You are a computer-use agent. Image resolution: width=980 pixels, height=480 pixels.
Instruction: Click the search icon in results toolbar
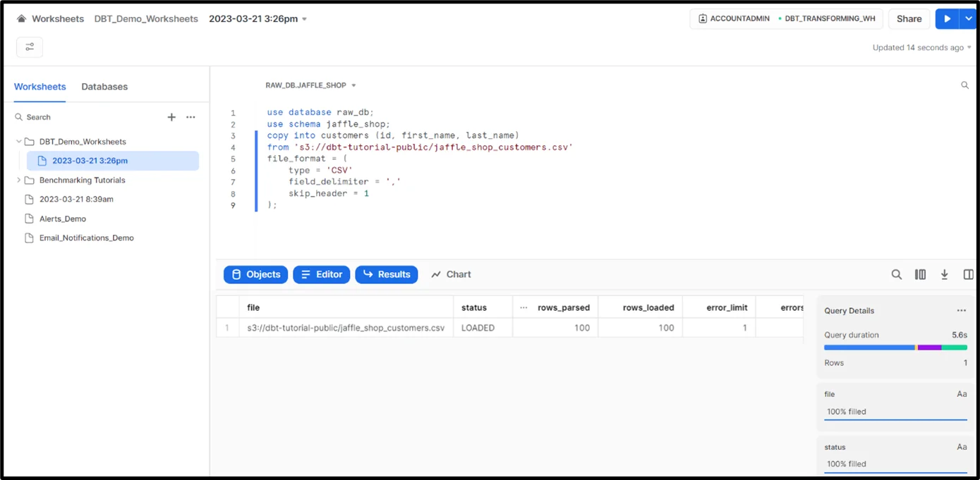coord(896,275)
